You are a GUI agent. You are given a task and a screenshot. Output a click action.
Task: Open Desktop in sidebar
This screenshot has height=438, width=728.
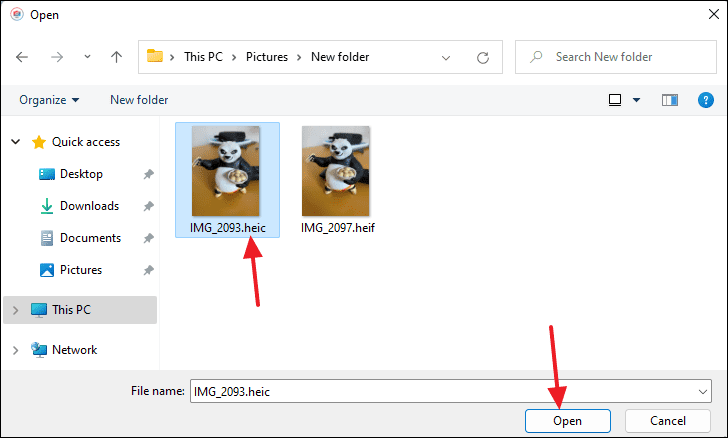(81, 174)
